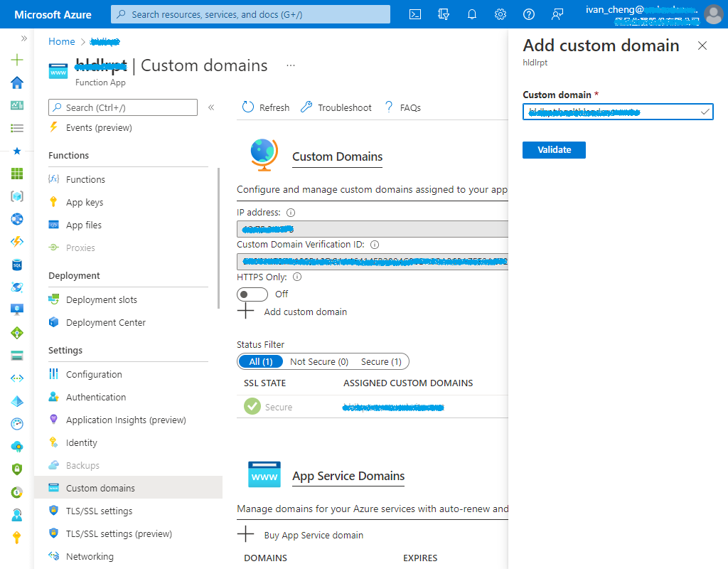Open the Troubleshoot tool
This screenshot has width=728, height=569.
336,107
